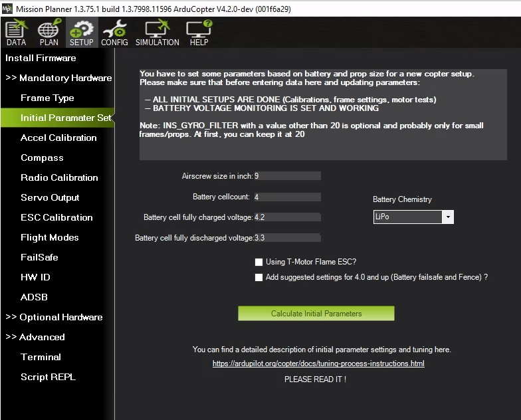Open the CONFIG wrench icon
This screenshot has width=521, height=420.
click(x=114, y=33)
